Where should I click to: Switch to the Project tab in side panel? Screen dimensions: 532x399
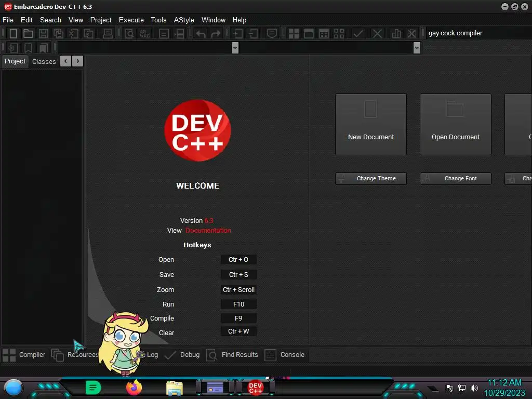[15, 61]
